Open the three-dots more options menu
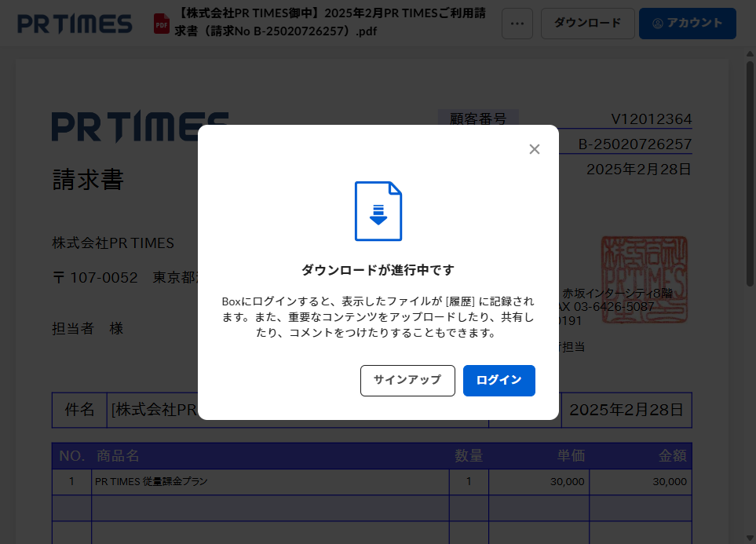The image size is (756, 544). 517,23
